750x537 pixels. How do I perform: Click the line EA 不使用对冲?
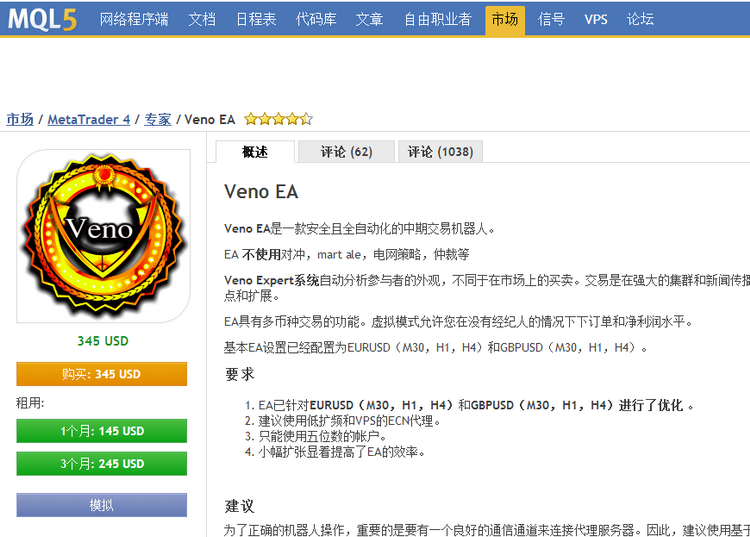(x=346, y=254)
